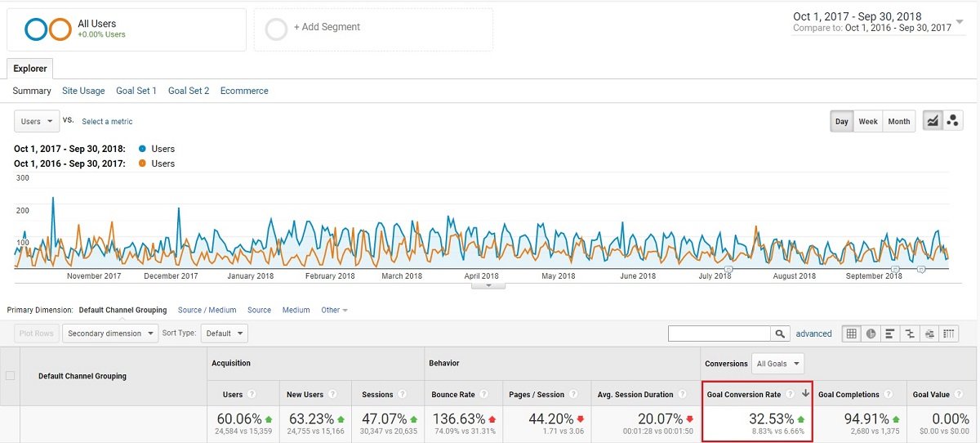Choose Medium primary dimension
The image size is (980, 443).
296,310
